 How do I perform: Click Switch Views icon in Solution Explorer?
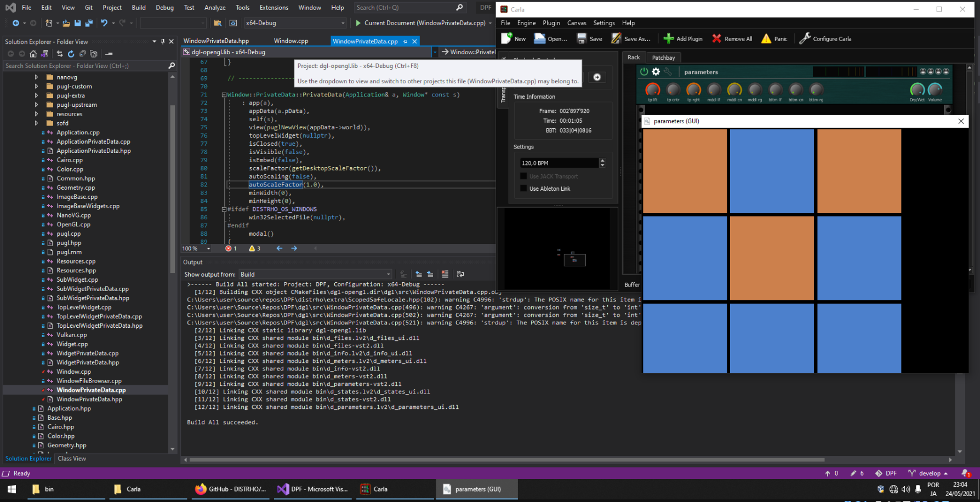tap(45, 54)
